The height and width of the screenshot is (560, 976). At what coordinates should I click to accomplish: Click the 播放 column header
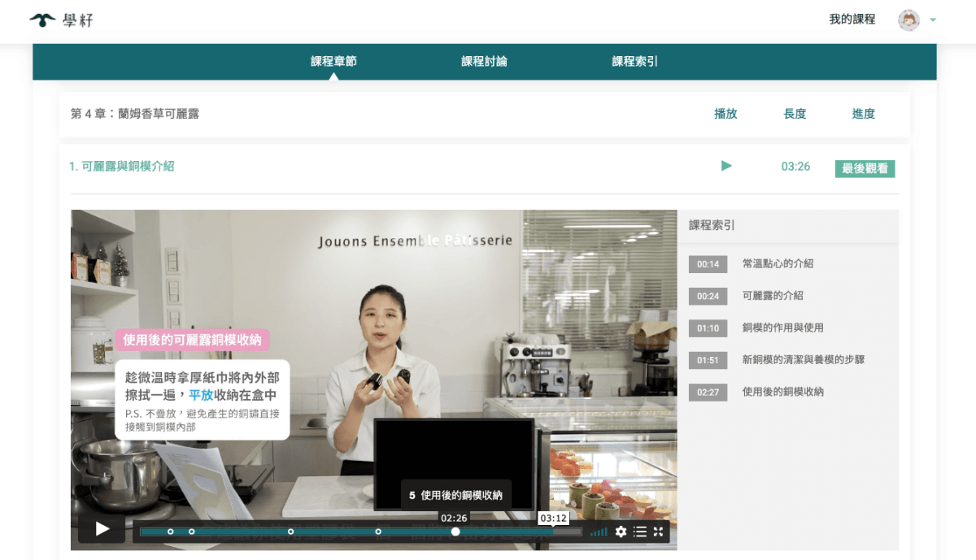(x=725, y=114)
